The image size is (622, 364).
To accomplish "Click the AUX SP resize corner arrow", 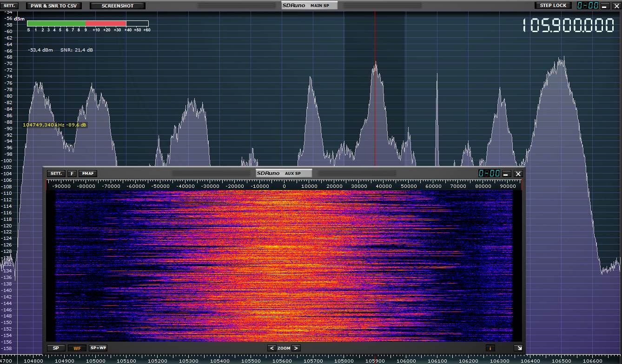I will coord(518,348).
